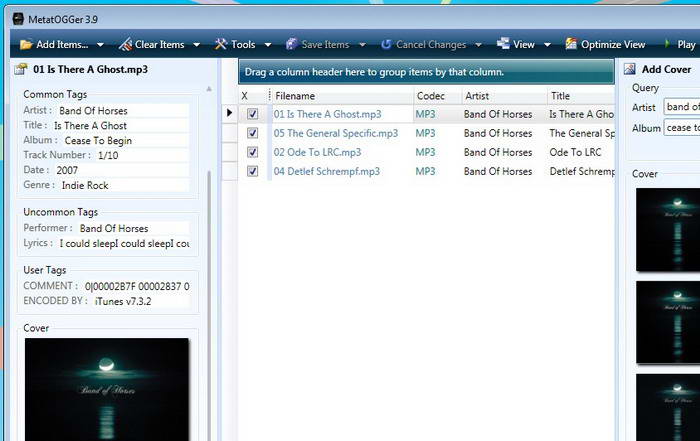Click the Play arrow icon
Viewport: 700px width, 441px height.
point(667,44)
